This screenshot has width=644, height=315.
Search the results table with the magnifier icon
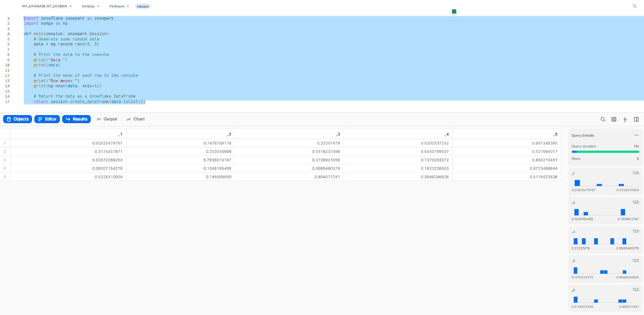(603, 119)
